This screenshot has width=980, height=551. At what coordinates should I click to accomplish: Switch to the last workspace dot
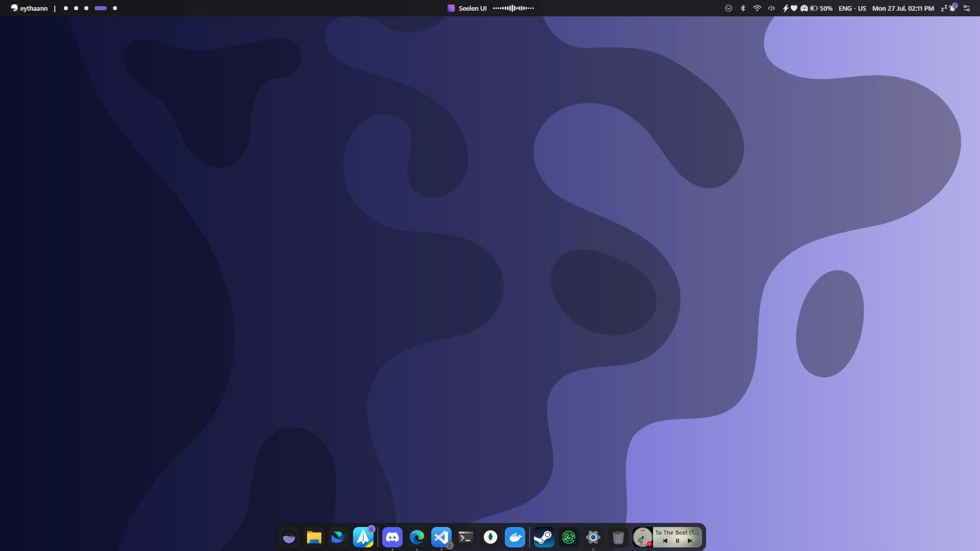pos(115,8)
